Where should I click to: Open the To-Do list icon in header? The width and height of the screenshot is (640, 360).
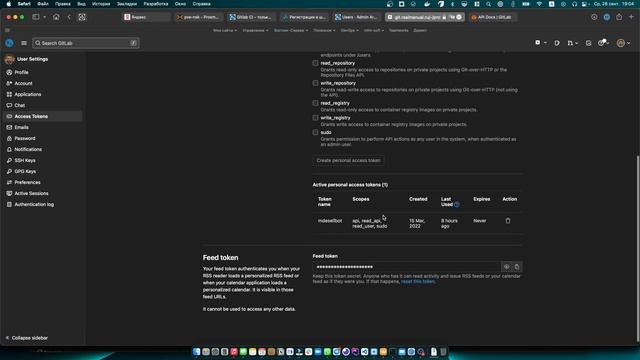coord(588,43)
